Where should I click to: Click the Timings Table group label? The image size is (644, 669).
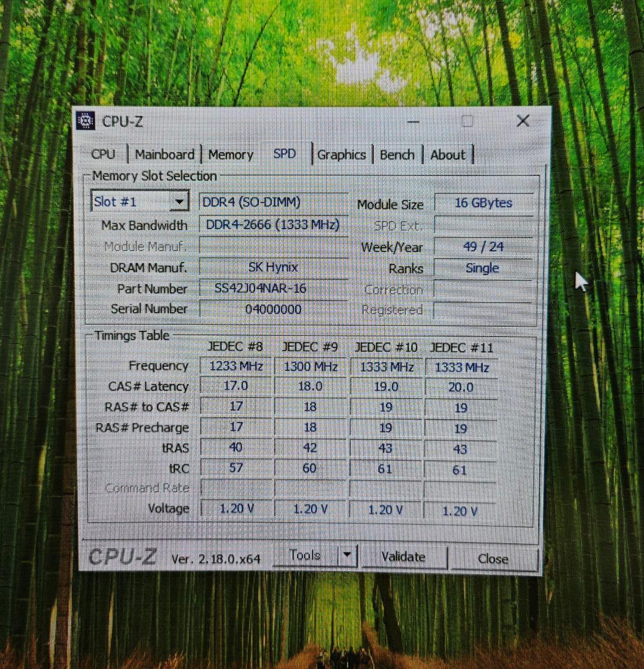click(132, 335)
